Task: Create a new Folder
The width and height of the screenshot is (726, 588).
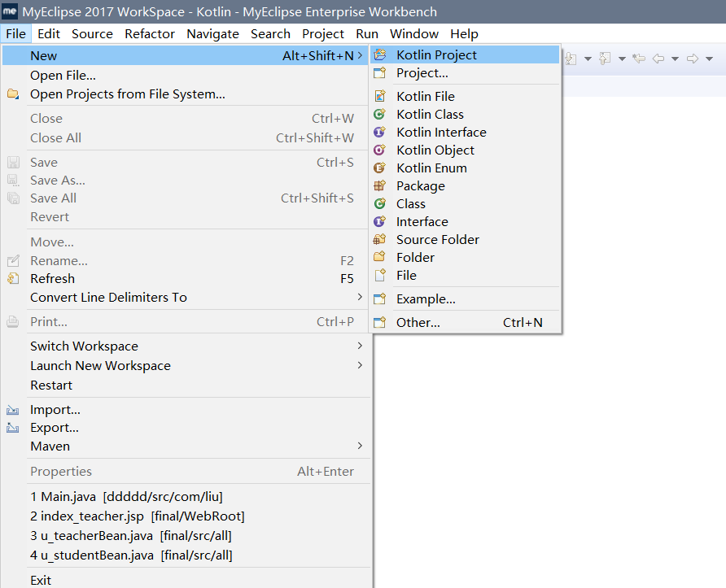Action: pos(465,257)
